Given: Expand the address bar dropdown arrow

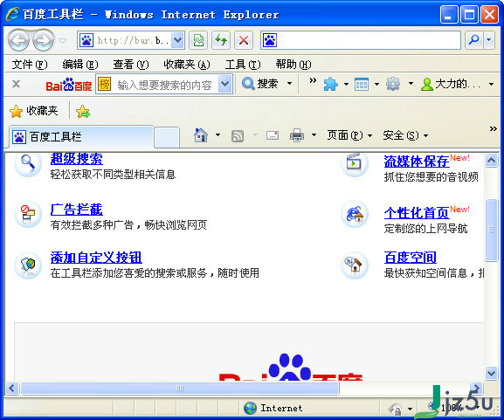Looking at the screenshot, I should (177, 40).
